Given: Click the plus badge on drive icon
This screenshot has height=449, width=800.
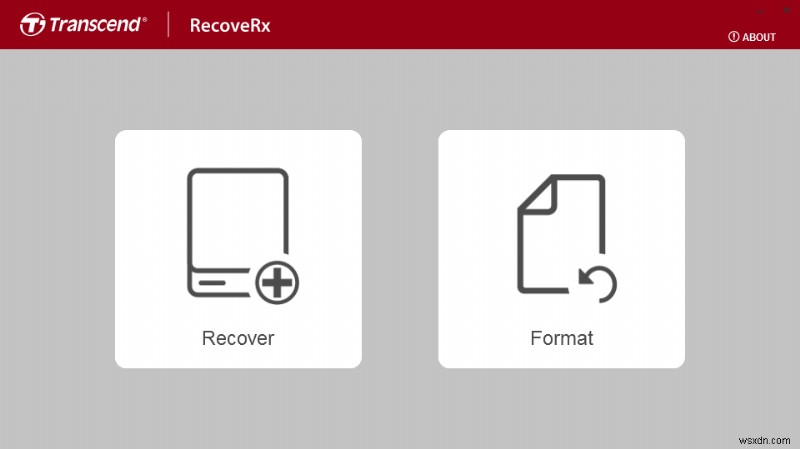Looking at the screenshot, I should (x=277, y=283).
